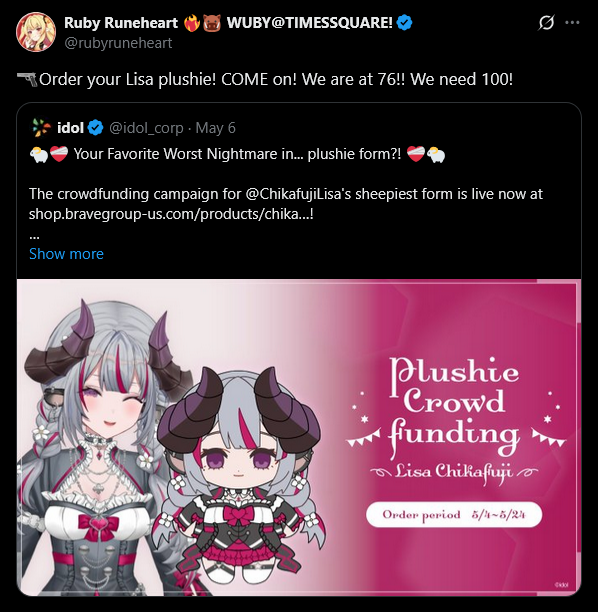Click the Grok slashed-circle icon
Image resolution: width=598 pixels, height=612 pixels.
[546, 23]
